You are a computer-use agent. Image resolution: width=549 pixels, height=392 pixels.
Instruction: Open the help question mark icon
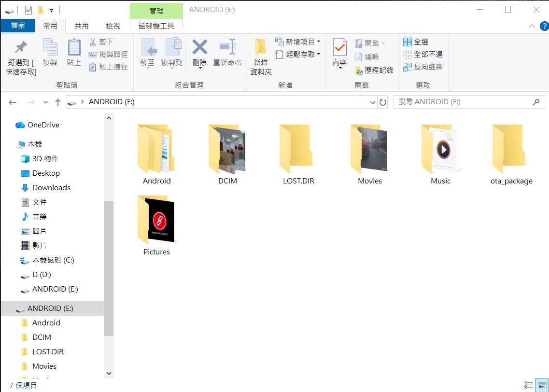click(544, 26)
